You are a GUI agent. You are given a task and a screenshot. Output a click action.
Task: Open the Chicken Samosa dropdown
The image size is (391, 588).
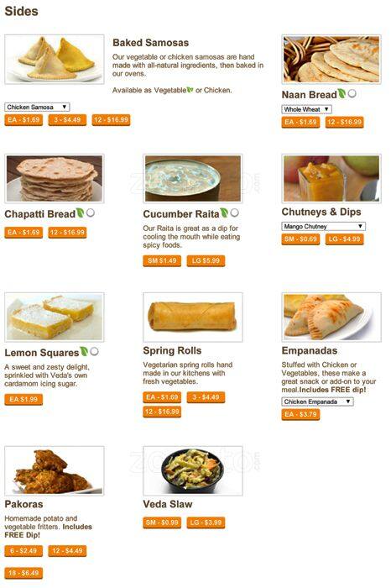[37, 107]
